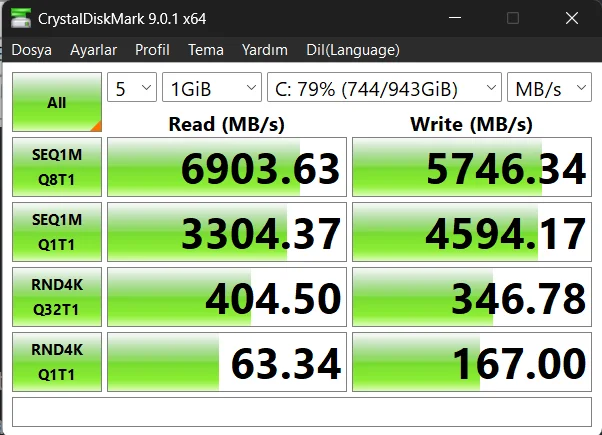Open the Dil(Language) menu
Screen dimensions: 602x435
point(353,50)
